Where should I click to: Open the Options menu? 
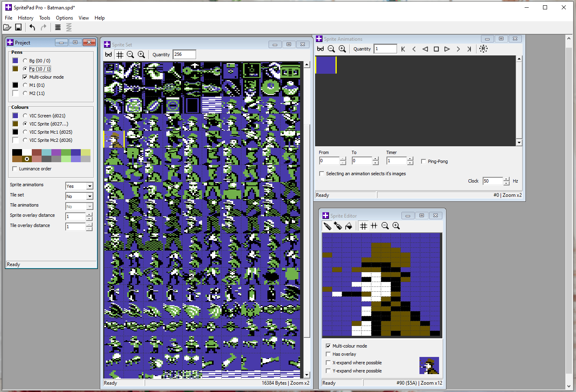pos(64,18)
